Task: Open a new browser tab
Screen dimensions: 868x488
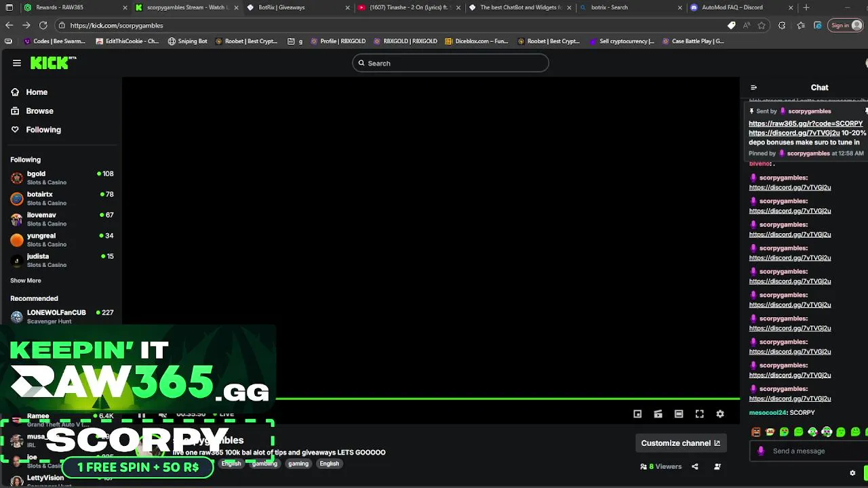Action: (x=806, y=7)
